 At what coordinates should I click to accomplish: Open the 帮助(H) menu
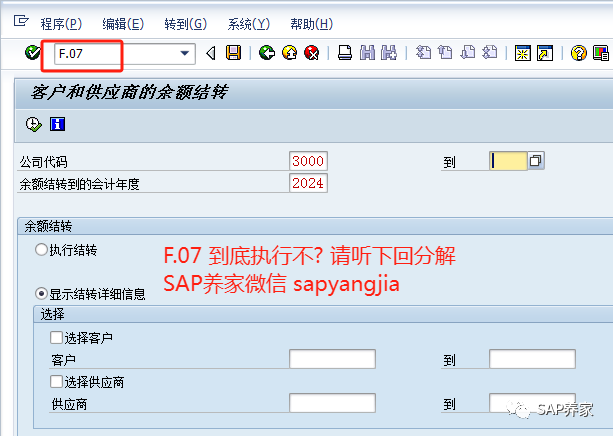pyautogui.click(x=312, y=24)
